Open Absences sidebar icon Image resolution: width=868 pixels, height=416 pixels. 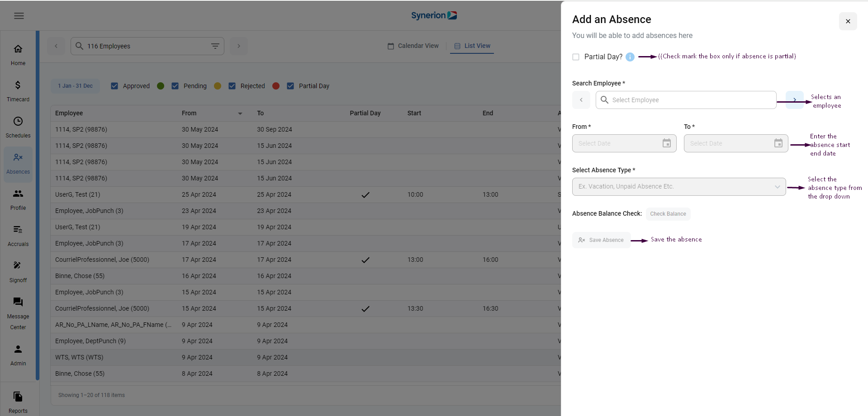click(x=18, y=157)
